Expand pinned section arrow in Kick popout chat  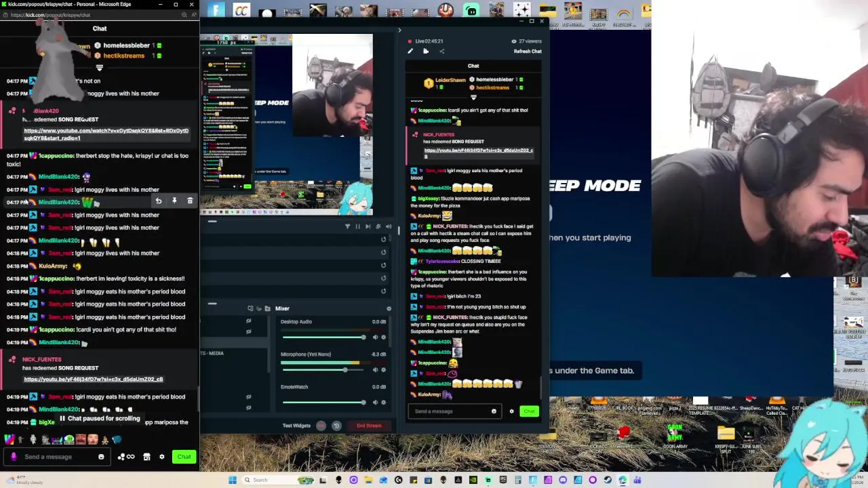tap(99, 67)
